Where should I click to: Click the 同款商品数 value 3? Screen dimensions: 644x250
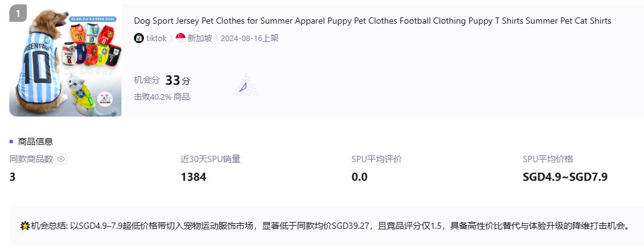[12, 177]
